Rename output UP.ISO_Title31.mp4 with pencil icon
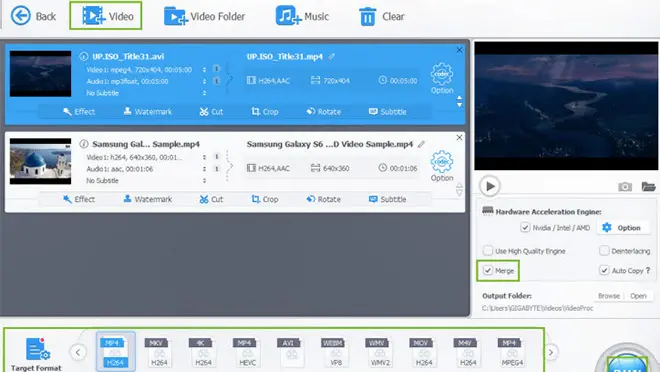 pyautogui.click(x=332, y=56)
